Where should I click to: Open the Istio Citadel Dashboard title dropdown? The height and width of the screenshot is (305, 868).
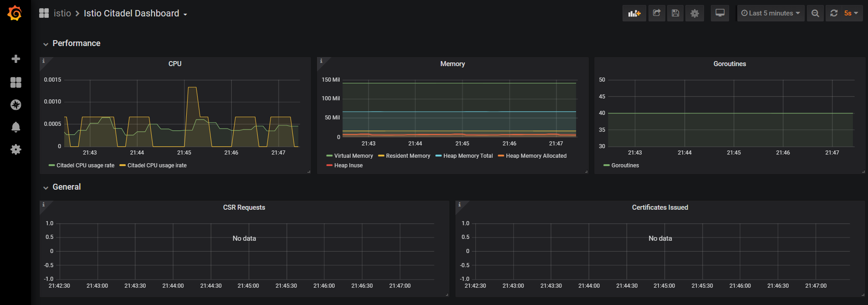(135, 14)
